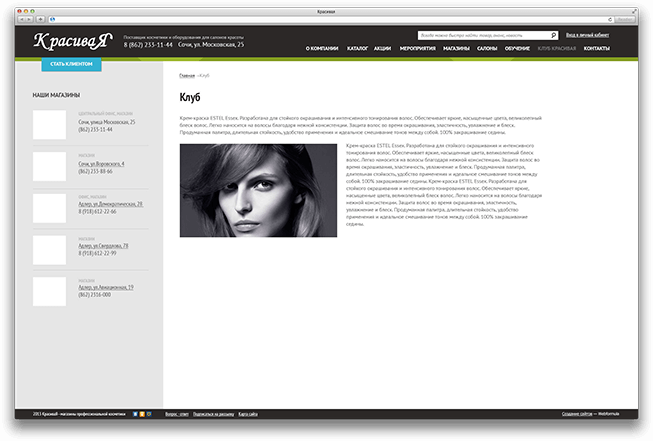The height and width of the screenshot is (441, 653).
Task: Click the Вопрос - ответ footer link
Action: 177,414
